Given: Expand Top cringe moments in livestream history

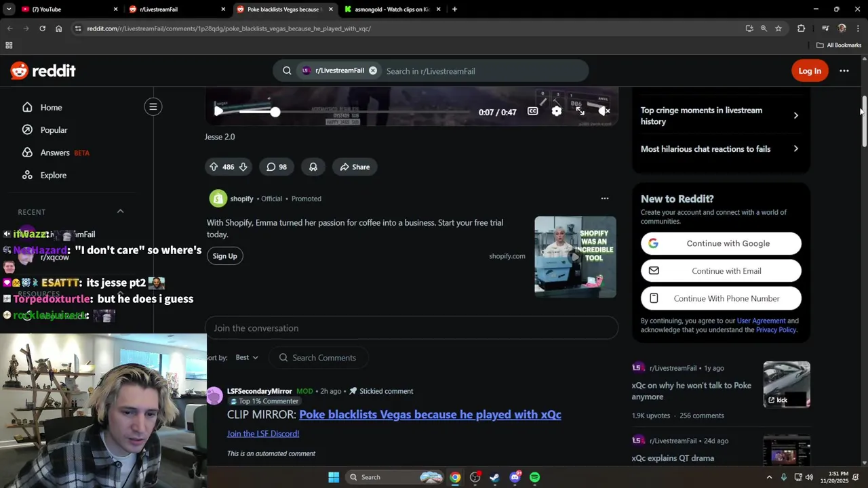Looking at the screenshot, I should (721, 116).
